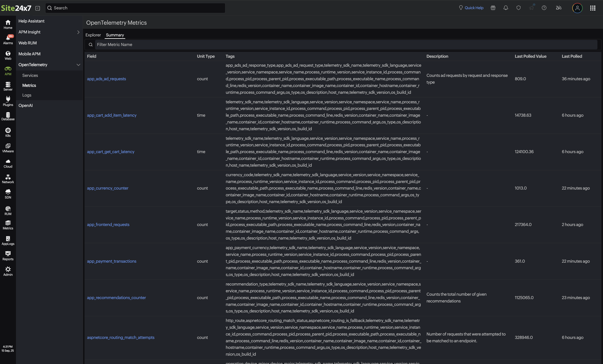The width and height of the screenshot is (603, 364).
Task: Open the VMware sidebar icon
Action: coord(8,148)
